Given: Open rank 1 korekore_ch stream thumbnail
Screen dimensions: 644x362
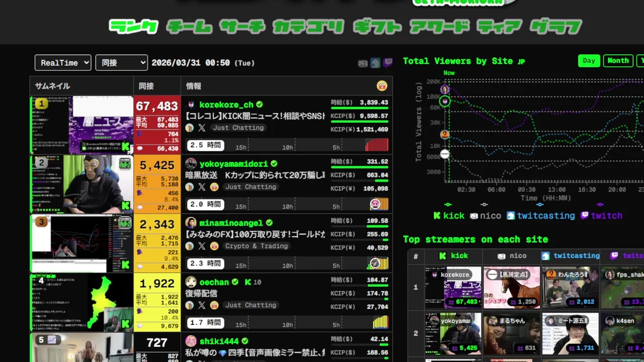Looking at the screenshot, I should (x=82, y=125).
